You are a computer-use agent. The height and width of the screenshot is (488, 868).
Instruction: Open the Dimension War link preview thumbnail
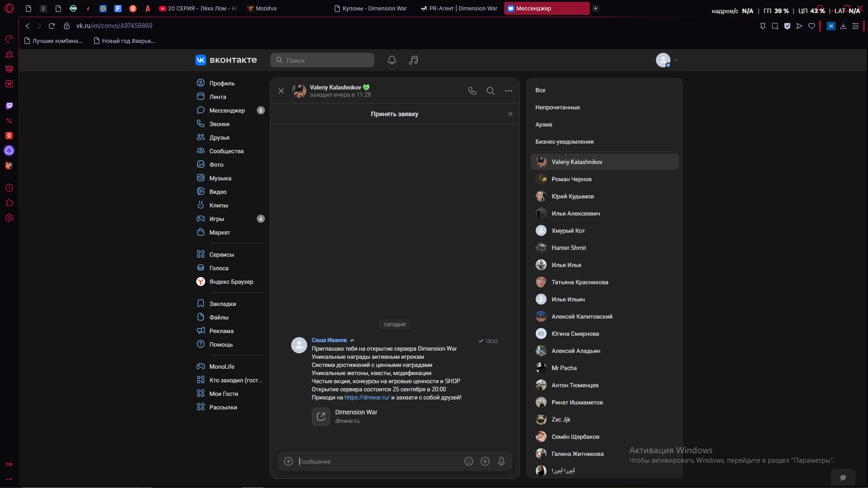pyautogui.click(x=321, y=417)
